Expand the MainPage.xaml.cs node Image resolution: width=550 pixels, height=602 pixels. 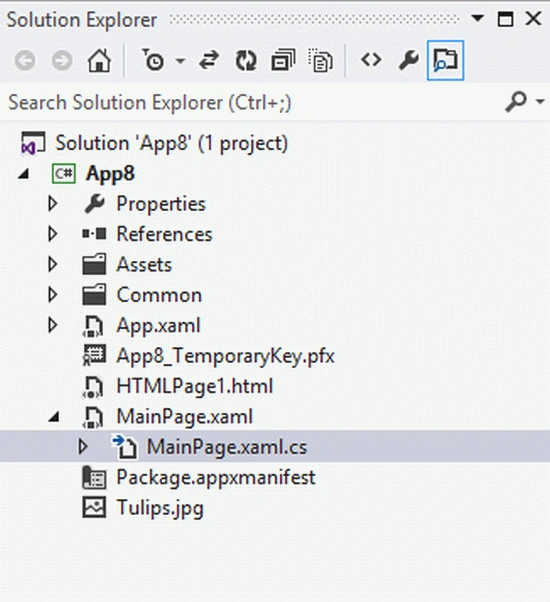tap(83, 447)
